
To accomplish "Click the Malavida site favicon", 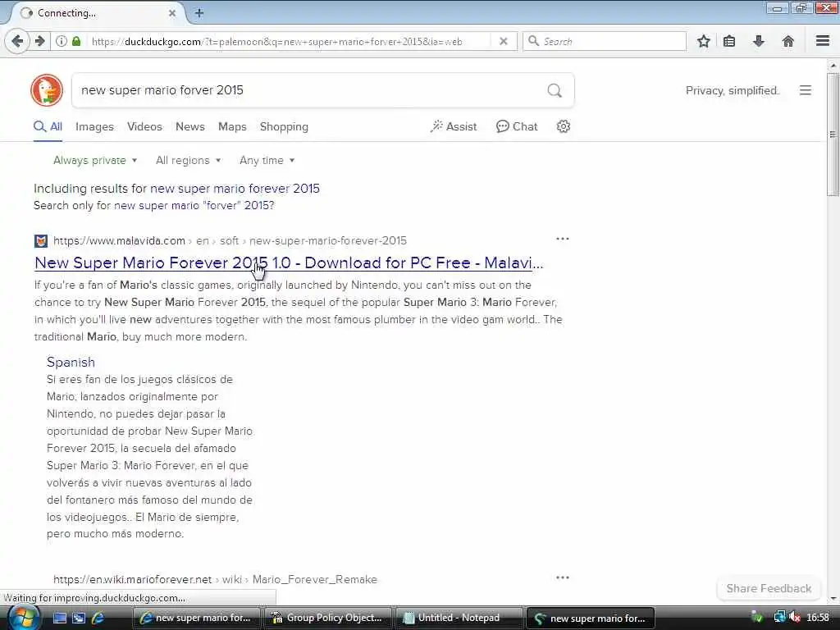I will (x=41, y=241).
